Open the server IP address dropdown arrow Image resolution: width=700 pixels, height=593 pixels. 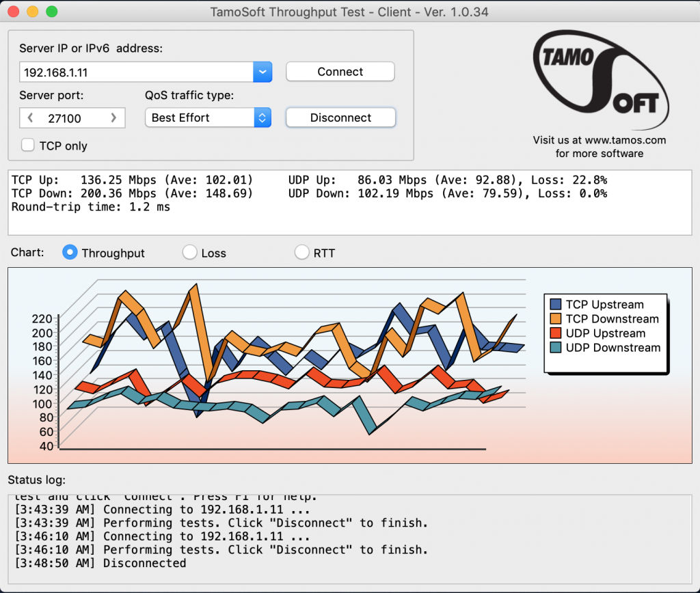click(x=262, y=72)
